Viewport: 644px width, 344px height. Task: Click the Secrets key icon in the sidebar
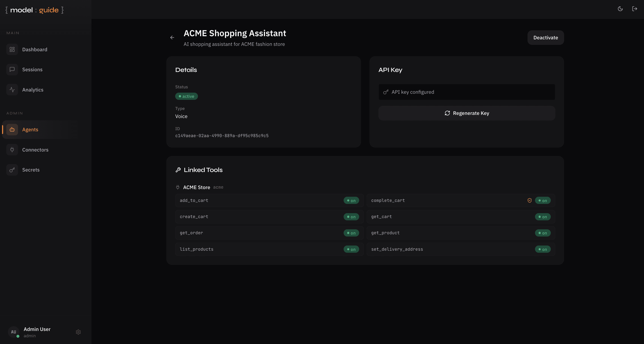click(x=12, y=170)
